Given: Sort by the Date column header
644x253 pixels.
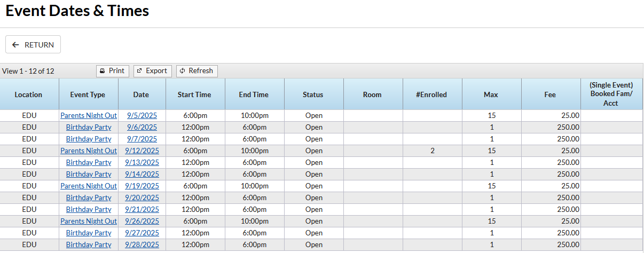Looking at the screenshot, I should pyautogui.click(x=142, y=94).
